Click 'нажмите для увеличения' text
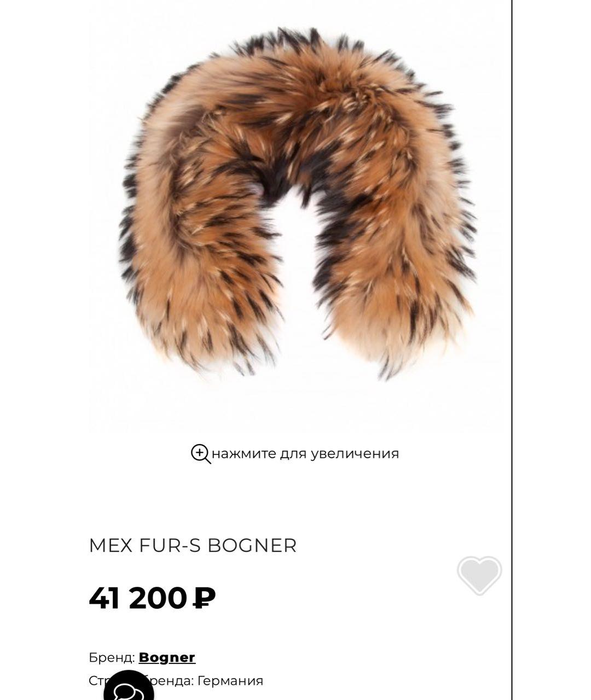The width and height of the screenshot is (591, 700). [x=305, y=453]
